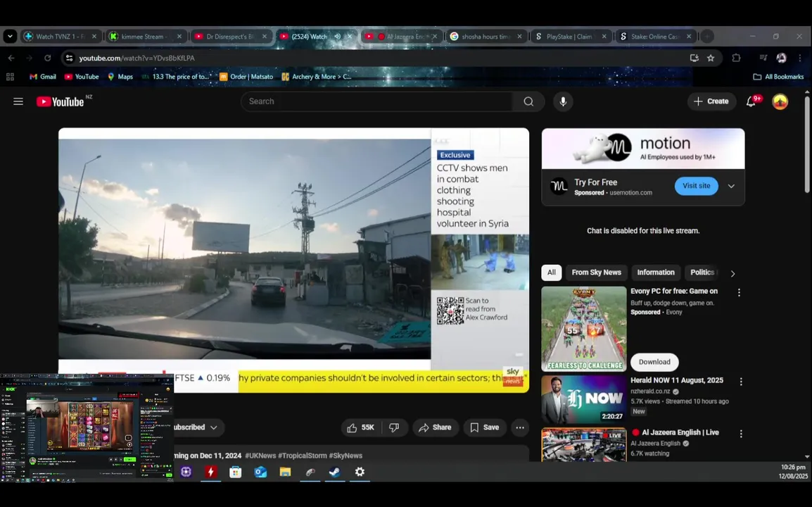
Task: Expand the motion ad options chevron
Action: point(731,186)
